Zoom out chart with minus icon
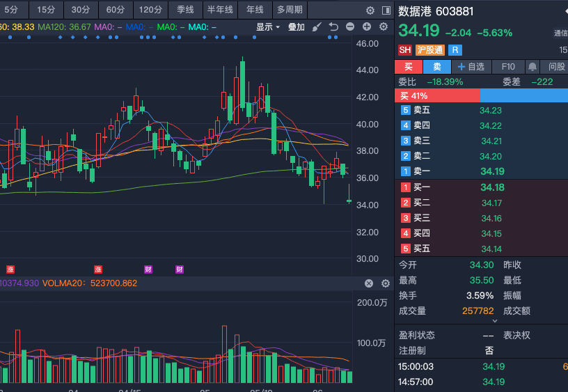Viewport: 568px width, 392px height. (x=350, y=26)
